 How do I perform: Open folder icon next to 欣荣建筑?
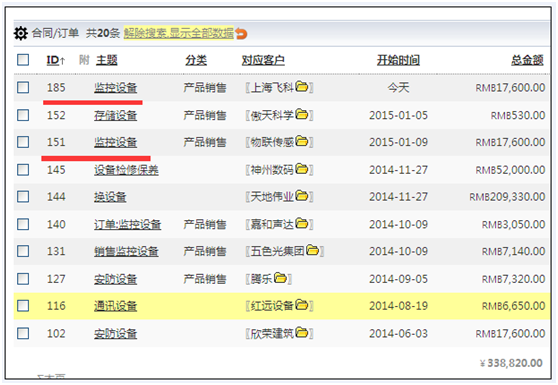point(302,333)
